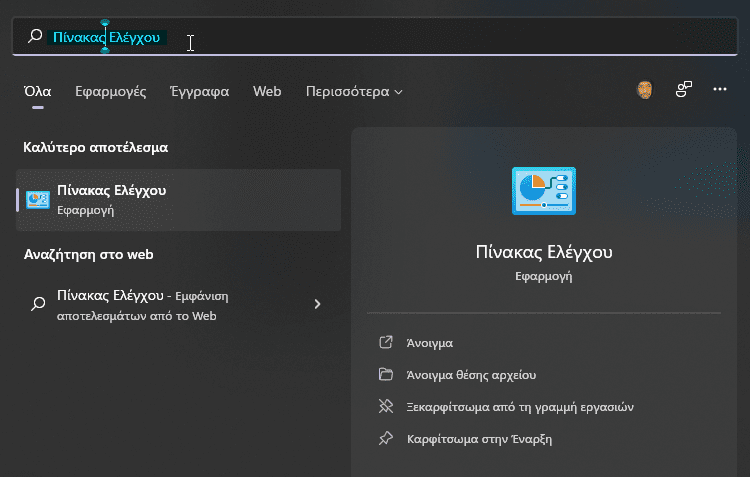Click the Αναζήτηση στο web heading
The image size is (750, 477).
click(x=88, y=255)
